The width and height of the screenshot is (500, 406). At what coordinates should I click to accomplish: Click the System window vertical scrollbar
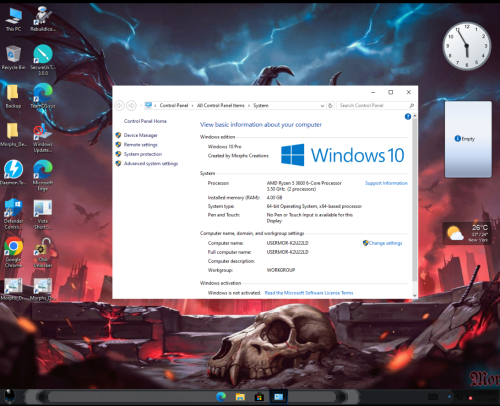pyautogui.click(x=414, y=200)
